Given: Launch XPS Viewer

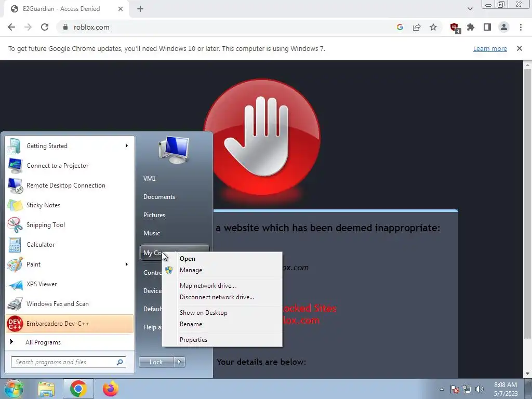Looking at the screenshot, I should (70, 284).
